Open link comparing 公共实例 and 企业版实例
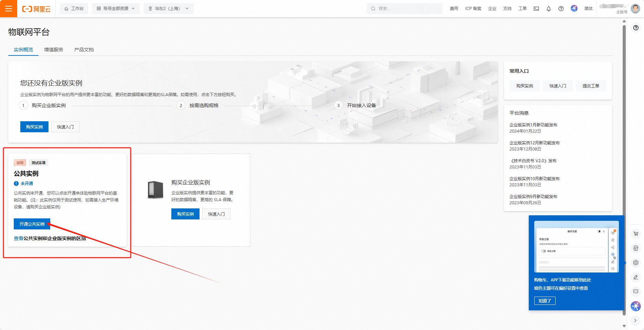The height and width of the screenshot is (330, 644). 50,238
